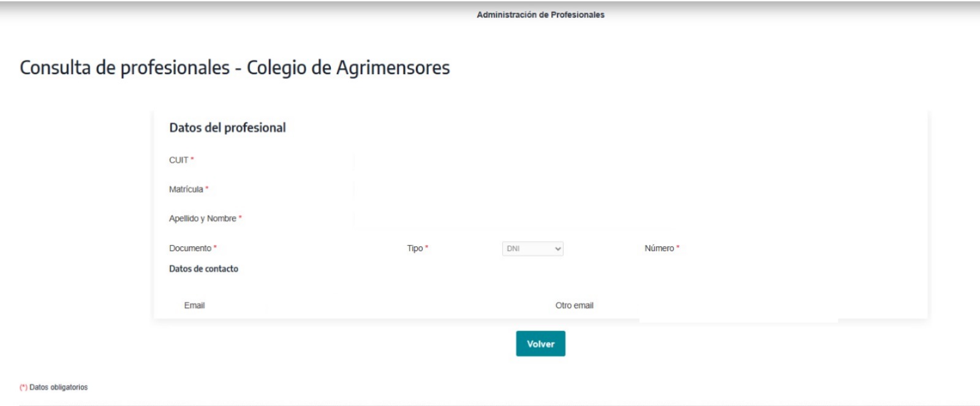Click the Volver button
The image size is (980, 406).
pos(540,344)
